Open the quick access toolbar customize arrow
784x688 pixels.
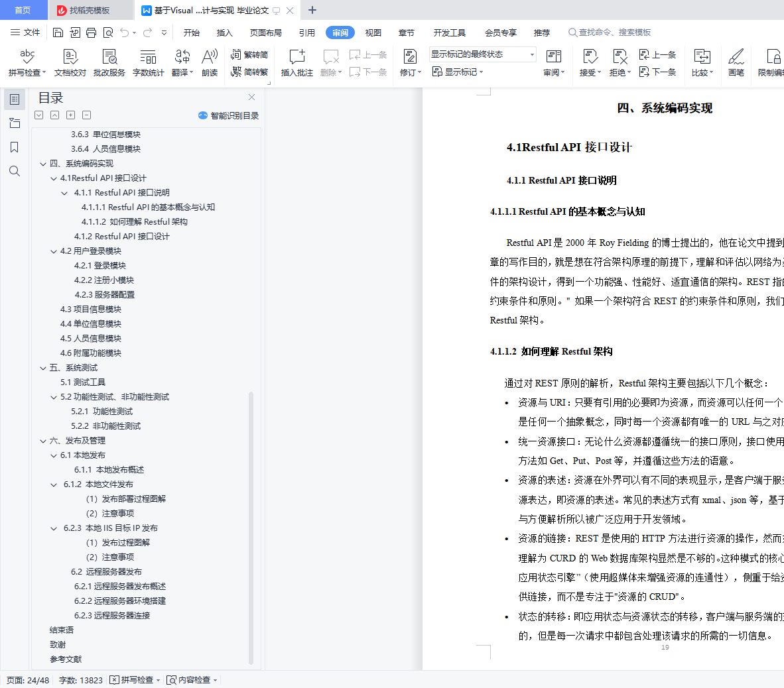(164, 32)
